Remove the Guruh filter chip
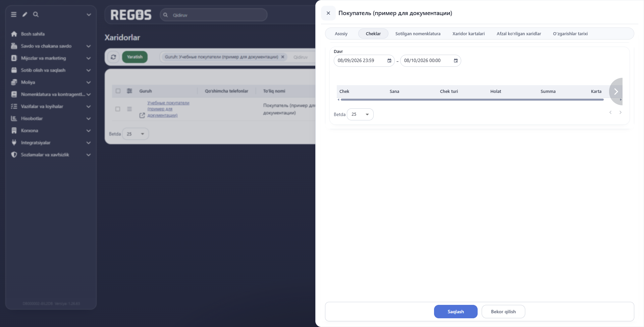This screenshot has width=644, height=327. [283, 57]
